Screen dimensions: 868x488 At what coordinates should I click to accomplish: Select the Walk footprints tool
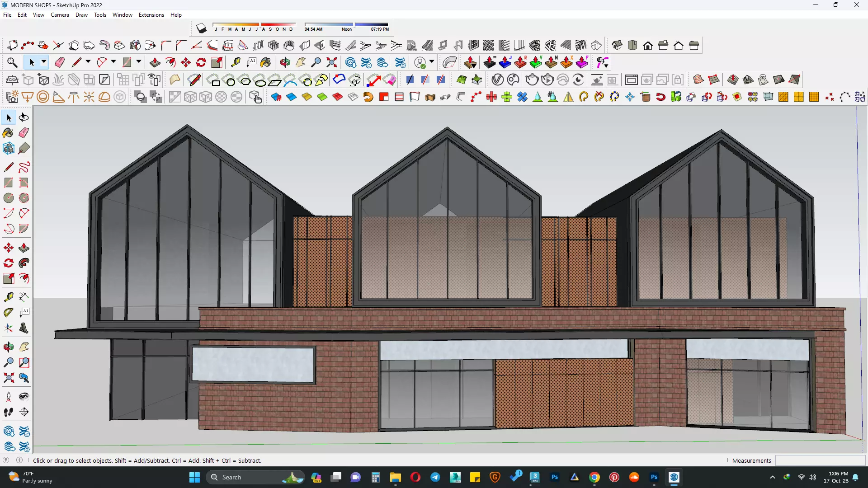click(9, 412)
